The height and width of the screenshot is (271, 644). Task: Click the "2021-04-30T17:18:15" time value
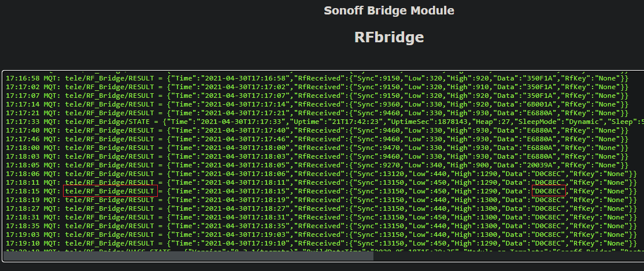247,191
